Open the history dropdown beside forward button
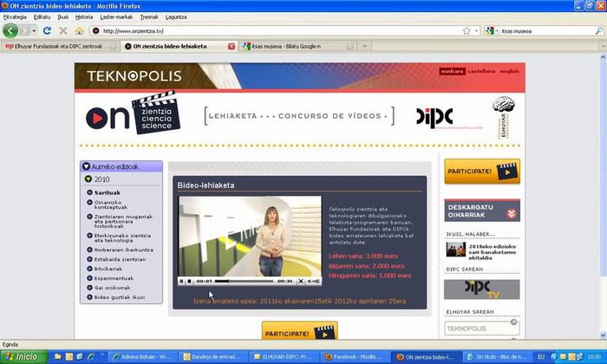Image resolution: width=607 pixels, height=364 pixels. [x=34, y=31]
